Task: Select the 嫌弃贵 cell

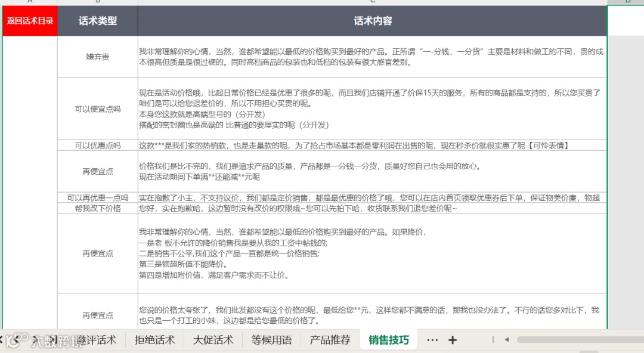Action: [98, 57]
